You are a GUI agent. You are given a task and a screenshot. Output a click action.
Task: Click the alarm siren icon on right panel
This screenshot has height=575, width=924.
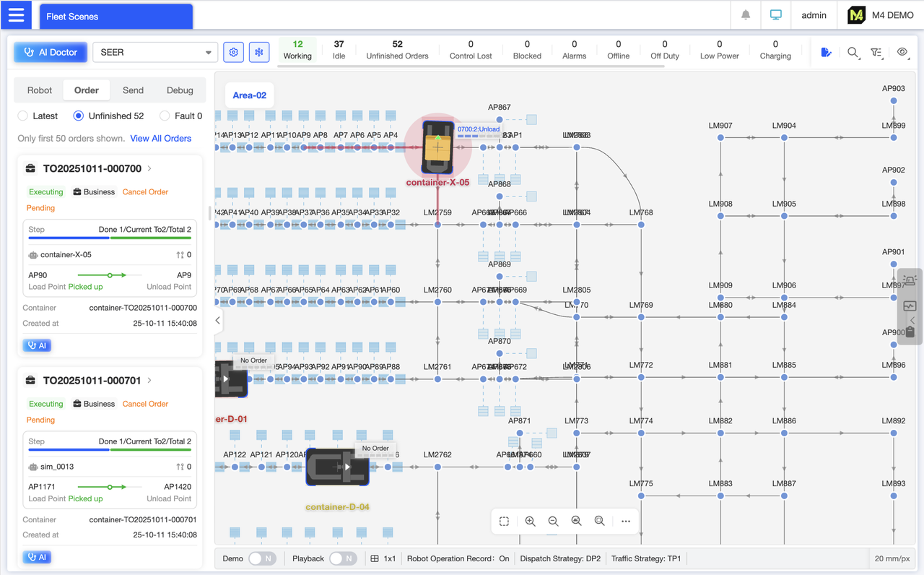pyautogui.click(x=909, y=280)
